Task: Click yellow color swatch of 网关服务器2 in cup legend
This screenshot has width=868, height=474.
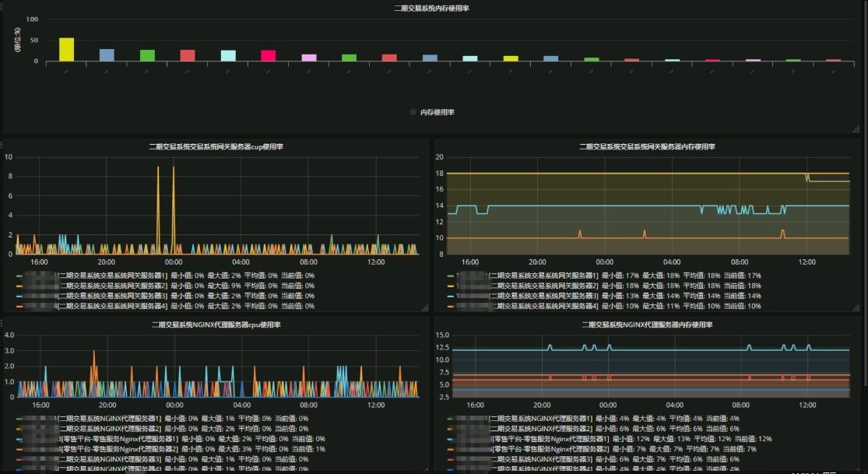Action: [x=19, y=286]
